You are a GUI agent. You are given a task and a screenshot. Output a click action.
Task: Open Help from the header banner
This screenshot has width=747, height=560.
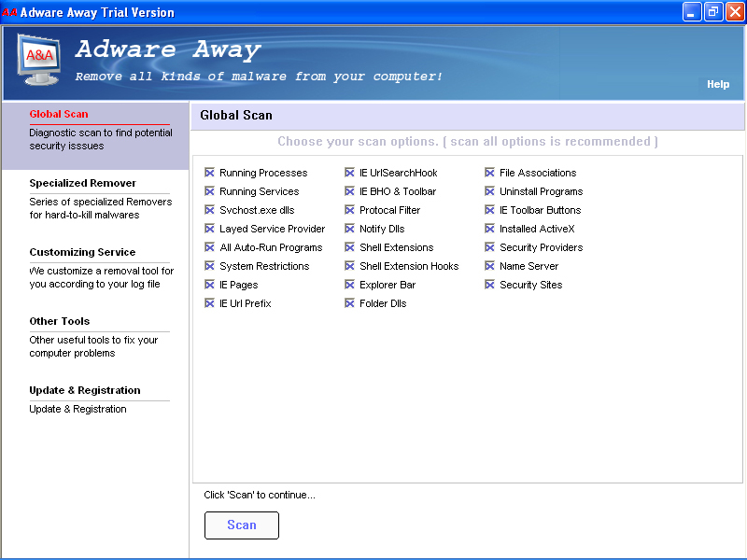coord(718,84)
